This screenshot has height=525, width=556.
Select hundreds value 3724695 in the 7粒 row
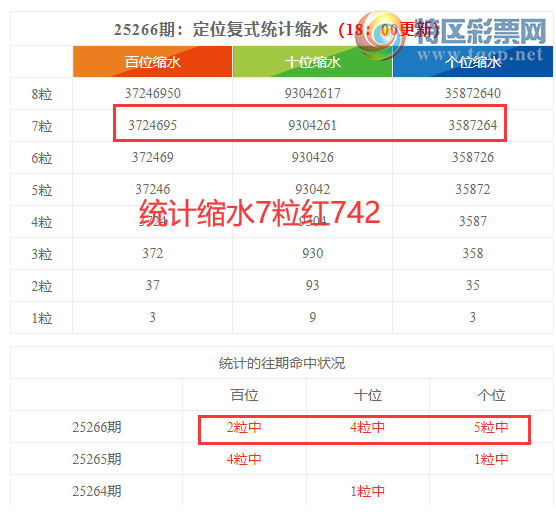tap(152, 125)
